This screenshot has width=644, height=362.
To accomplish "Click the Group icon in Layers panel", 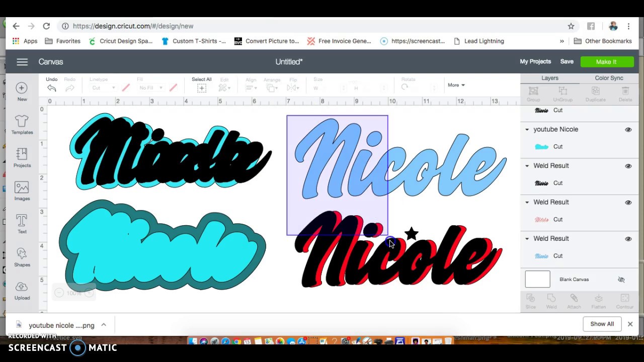I will coord(533,91).
